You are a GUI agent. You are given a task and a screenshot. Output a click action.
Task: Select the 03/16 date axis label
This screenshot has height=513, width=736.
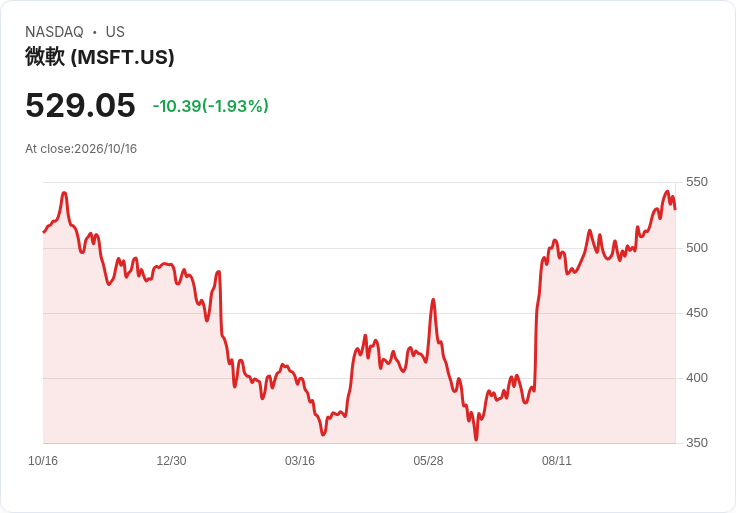pos(299,461)
